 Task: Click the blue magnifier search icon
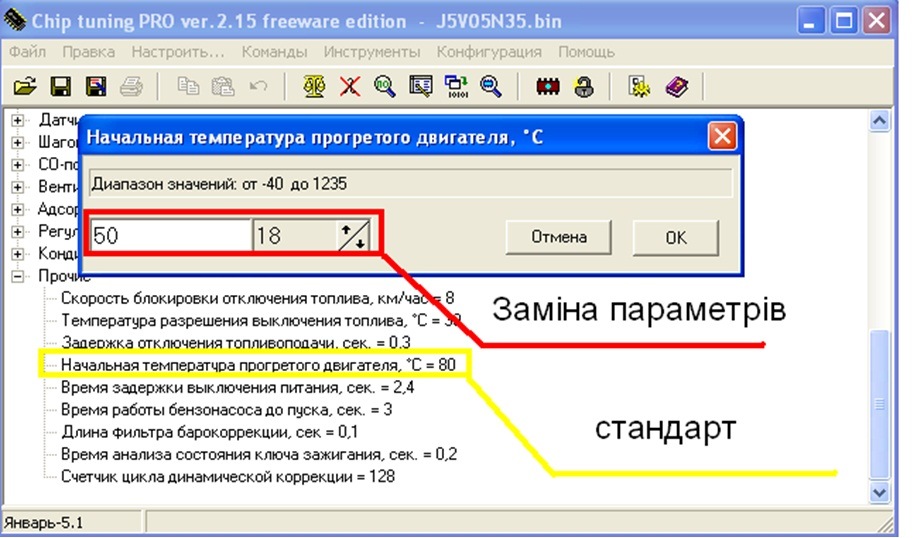point(491,86)
